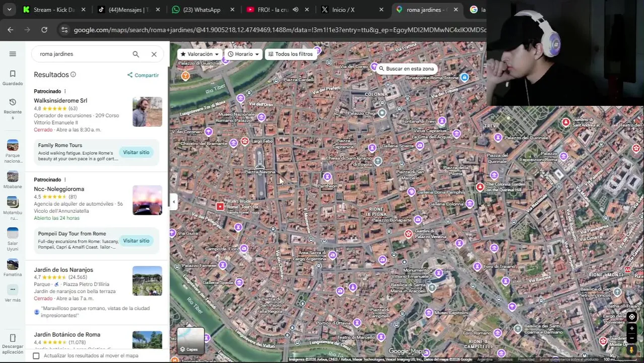
Task: Mute the YouTube tab audio icon
Action: 295,10
